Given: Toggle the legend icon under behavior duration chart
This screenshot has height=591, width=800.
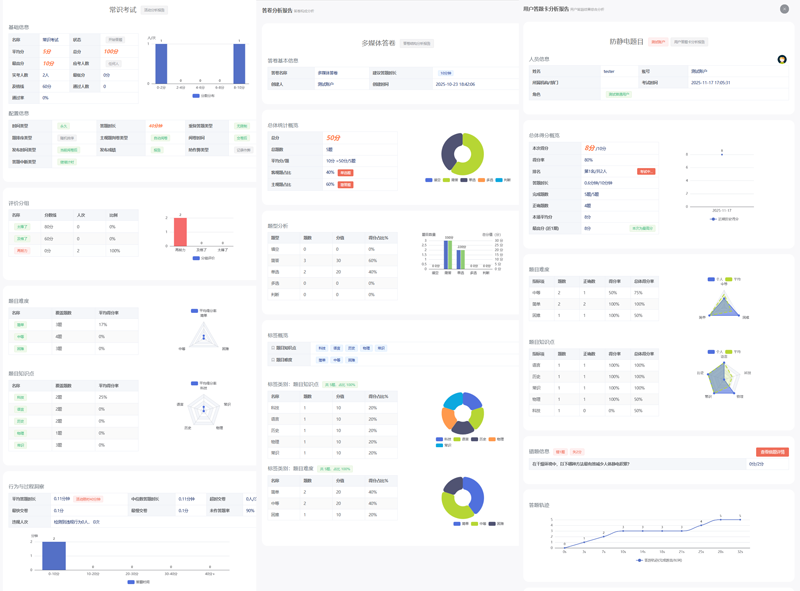Looking at the screenshot, I should coord(132,581).
